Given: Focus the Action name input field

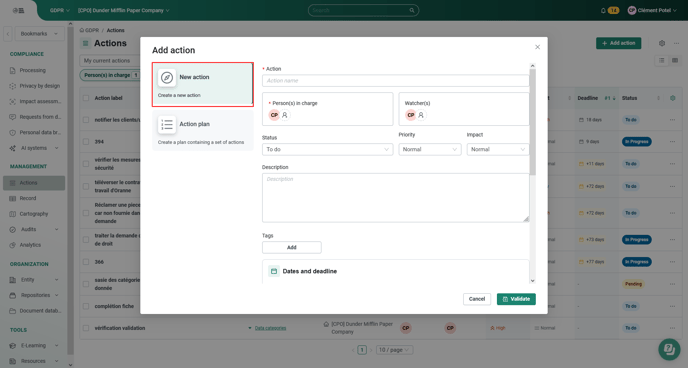Looking at the screenshot, I should pyautogui.click(x=395, y=81).
